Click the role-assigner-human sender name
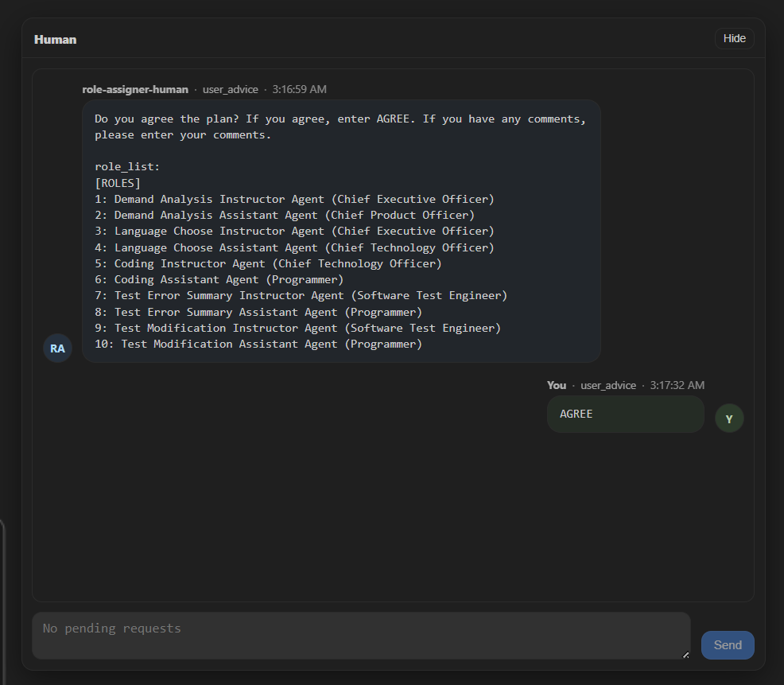 tap(135, 89)
